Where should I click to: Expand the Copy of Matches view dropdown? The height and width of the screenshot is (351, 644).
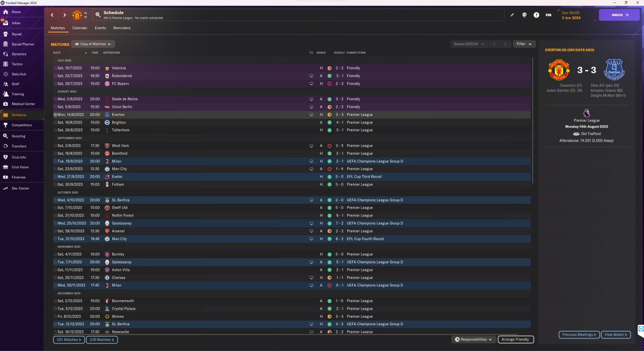[x=93, y=44]
